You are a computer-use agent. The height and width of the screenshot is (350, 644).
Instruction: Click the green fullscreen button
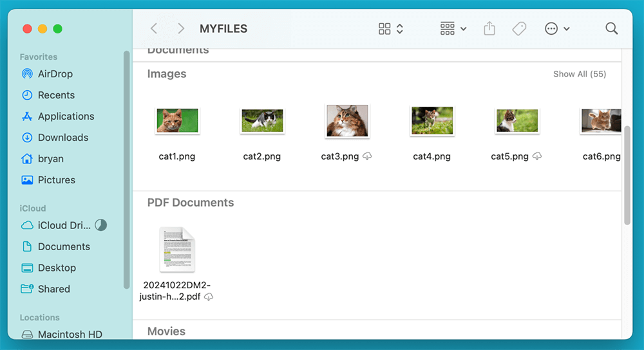point(58,29)
